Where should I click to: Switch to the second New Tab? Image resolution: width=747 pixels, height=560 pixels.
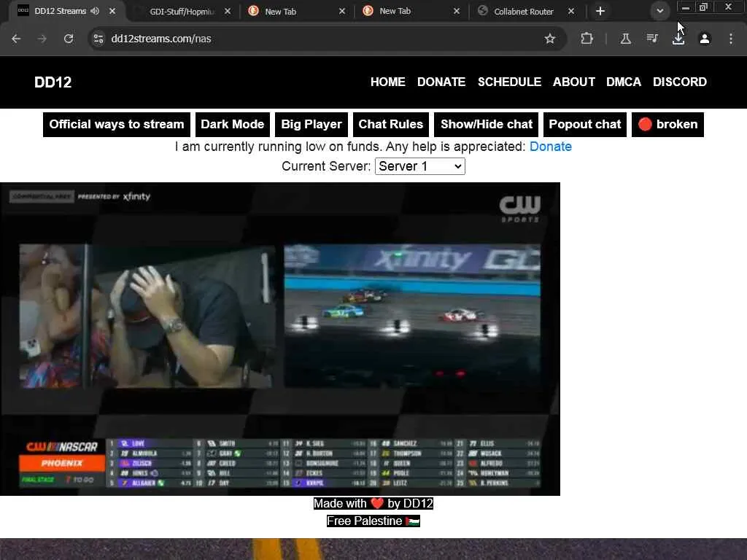click(x=410, y=12)
